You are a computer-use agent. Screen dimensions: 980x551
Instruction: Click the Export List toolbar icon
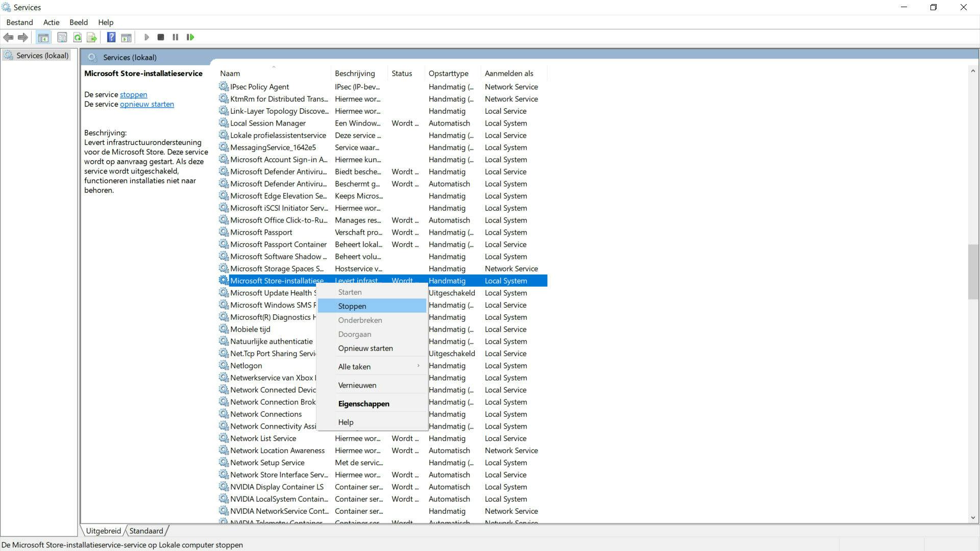click(92, 37)
